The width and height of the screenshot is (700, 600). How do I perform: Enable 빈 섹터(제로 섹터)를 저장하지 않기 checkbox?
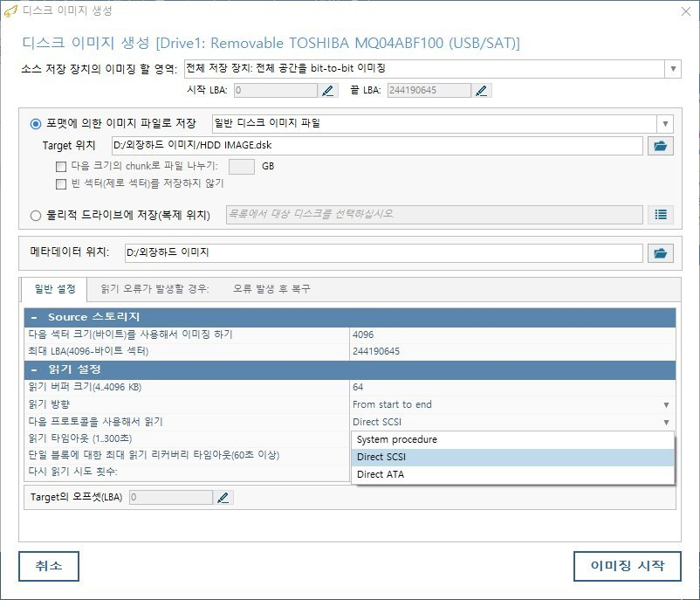[61, 184]
